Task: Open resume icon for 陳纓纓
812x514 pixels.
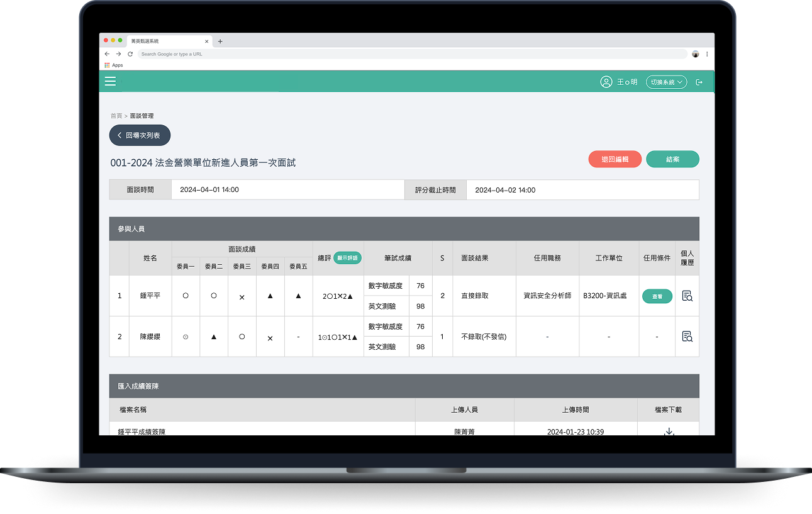Action: pyautogui.click(x=687, y=337)
